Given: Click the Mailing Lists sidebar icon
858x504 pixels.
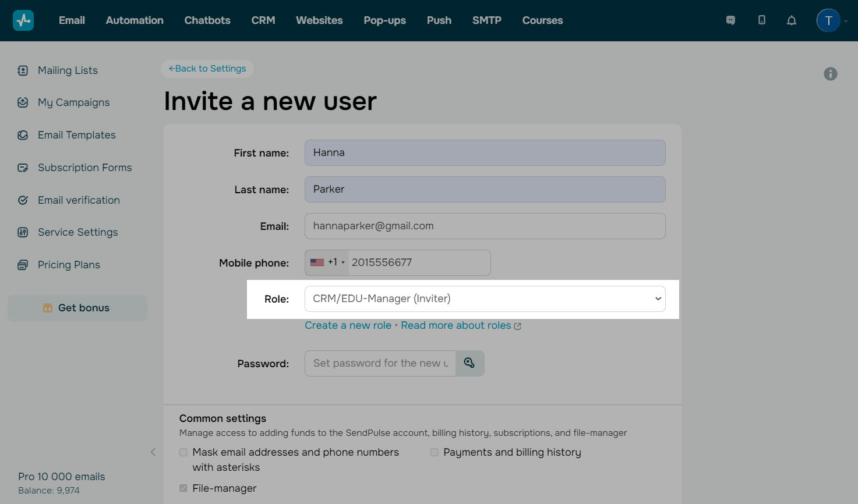Looking at the screenshot, I should [23, 70].
